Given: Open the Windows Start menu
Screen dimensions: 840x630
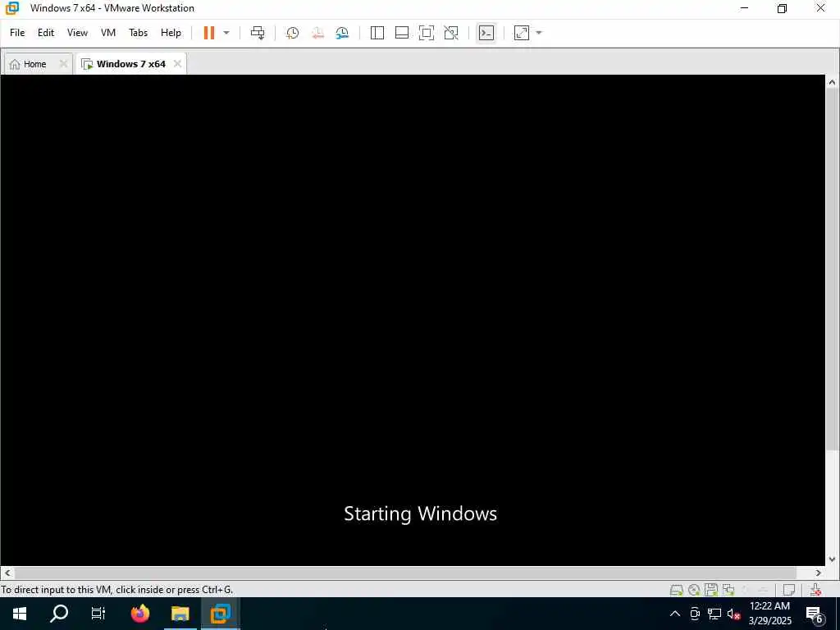Looking at the screenshot, I should point(20,614).
